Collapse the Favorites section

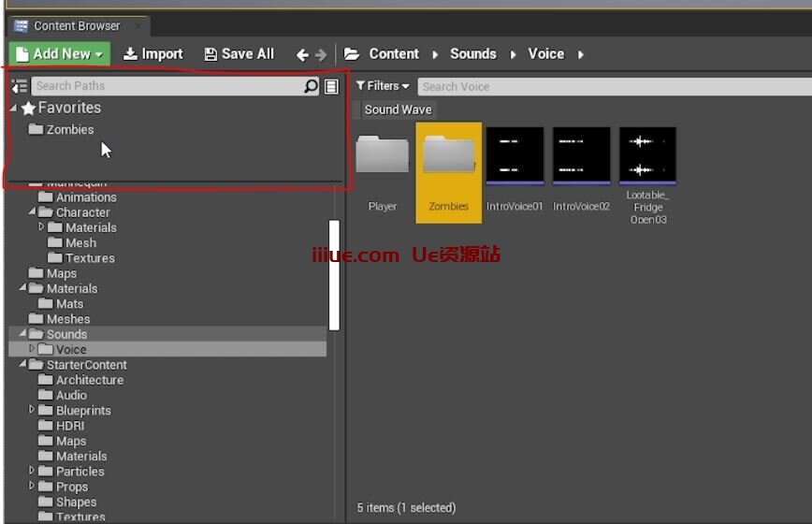coord(13,109)
